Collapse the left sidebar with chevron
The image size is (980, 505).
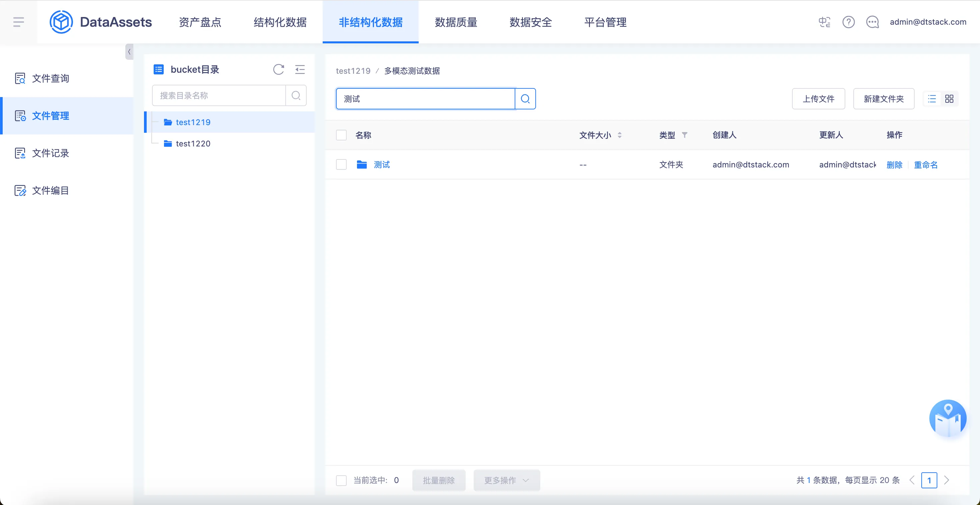point(129,52)
